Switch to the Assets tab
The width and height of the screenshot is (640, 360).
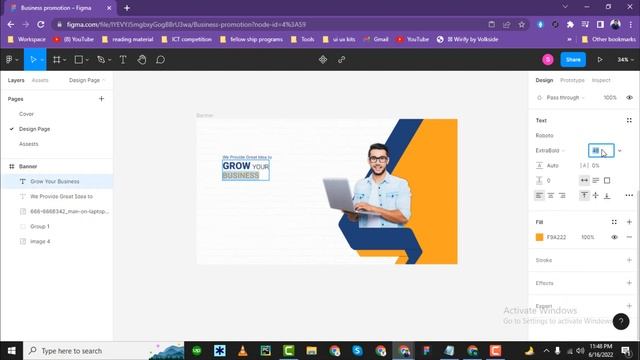click(40, 80)
